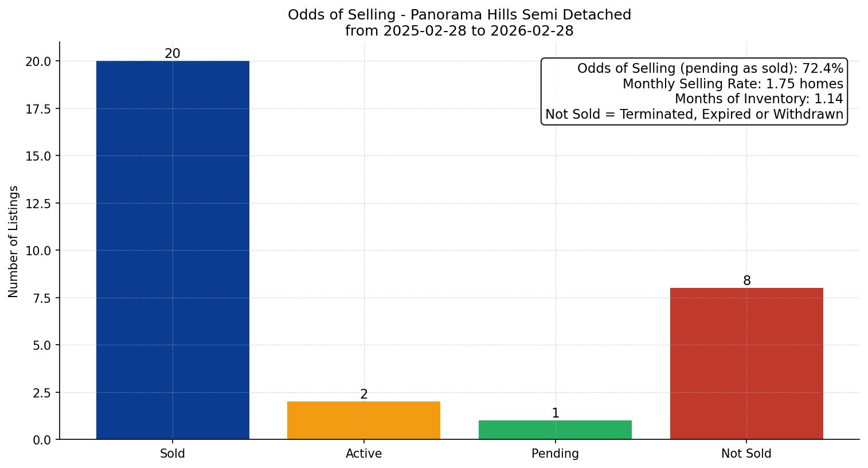868x468 pixels.
Task: Click the 10.0 y-axis tick label
Action: click(x=38, y=251)
